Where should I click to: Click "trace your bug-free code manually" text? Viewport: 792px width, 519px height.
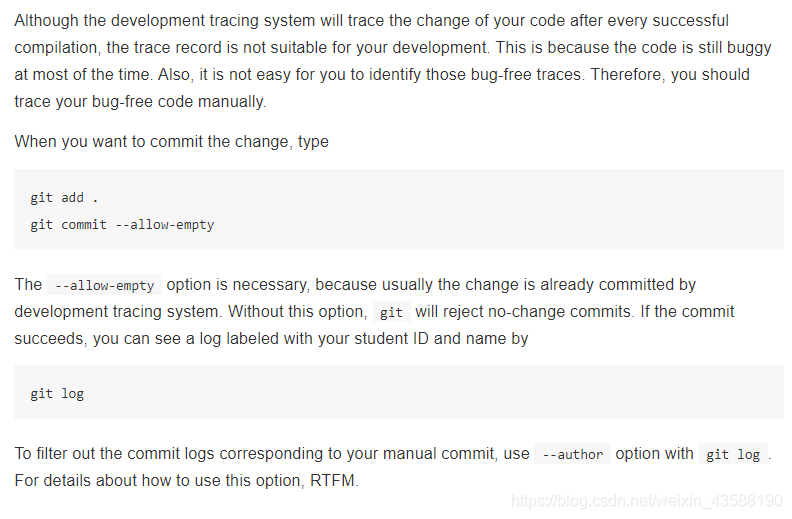140,101
